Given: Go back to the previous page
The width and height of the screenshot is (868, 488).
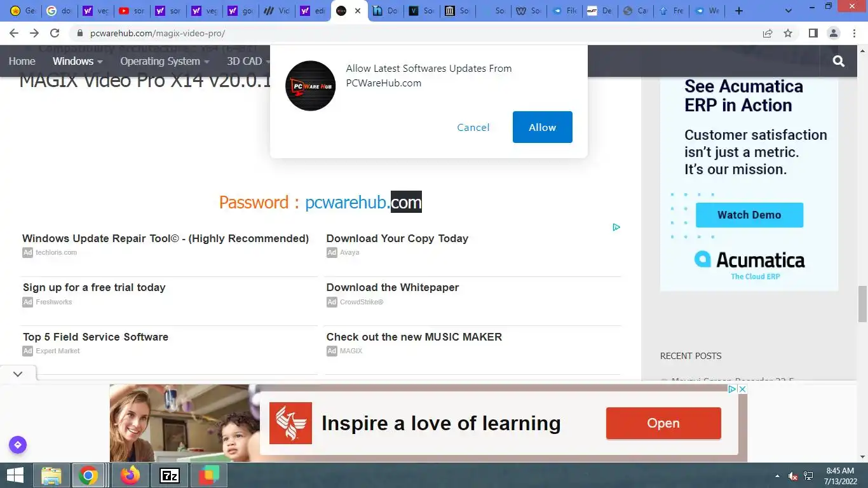Looking at the screenshot, I should coord(14,33).
